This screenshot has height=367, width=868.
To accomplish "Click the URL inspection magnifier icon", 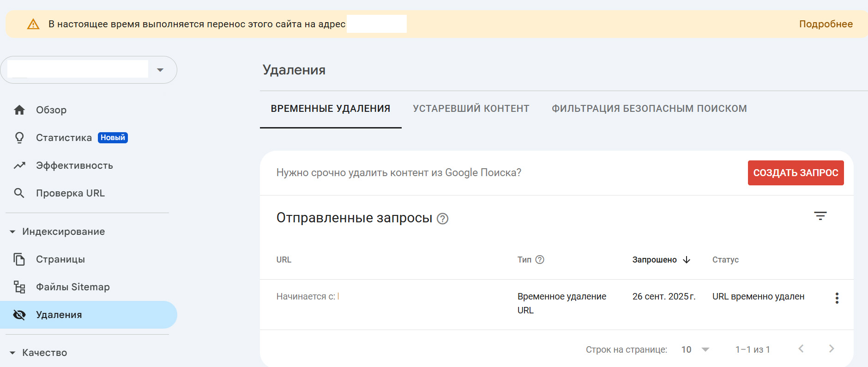I will pos(19,193).
